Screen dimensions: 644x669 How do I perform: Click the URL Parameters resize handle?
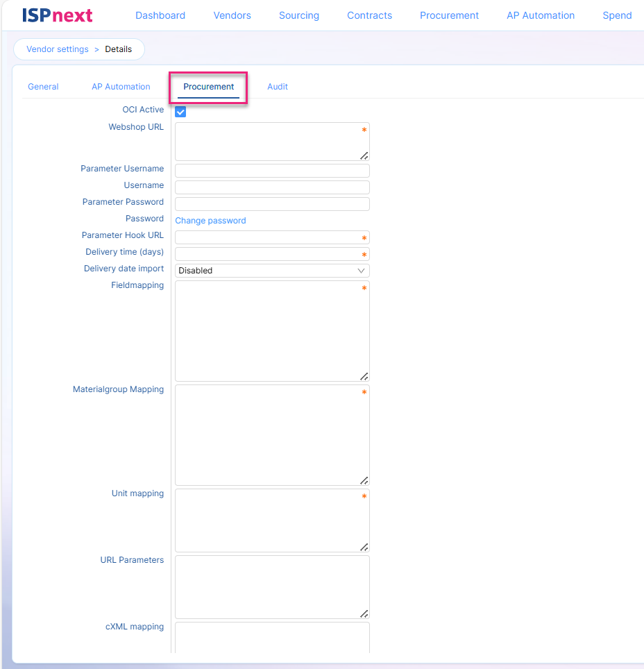pos(364,613)
